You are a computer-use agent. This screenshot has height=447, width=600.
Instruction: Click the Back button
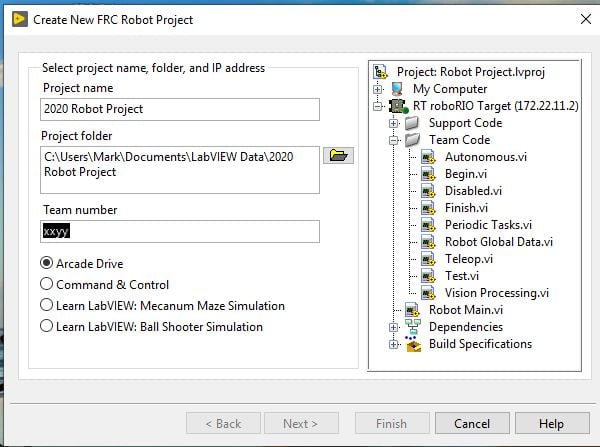pyautogui.click(x=223, y=423)
